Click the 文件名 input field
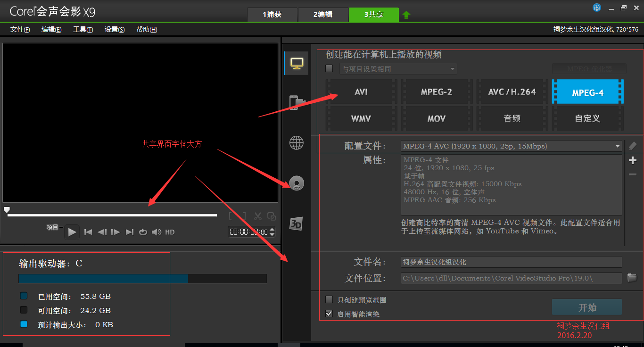Viewport: 644px width, 347px height. click(x=512, y=262)
